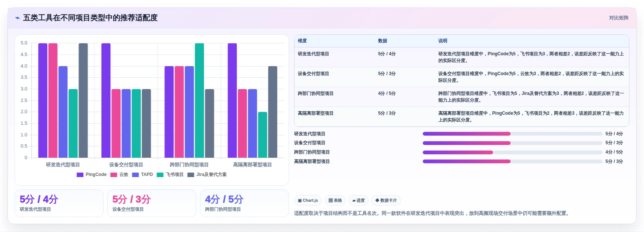
Task: Toggle the Jira及替代方案 legend color swatch
Action: point(191,175)
